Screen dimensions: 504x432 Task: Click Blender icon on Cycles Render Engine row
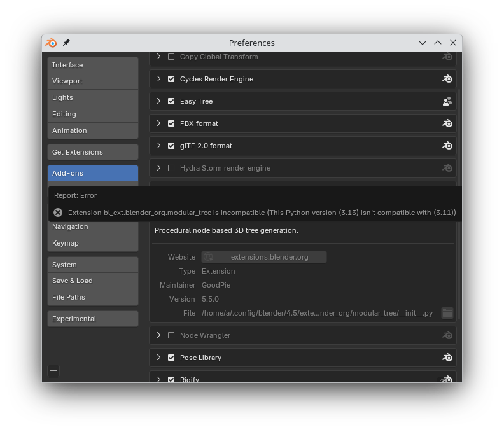[x=447, y=79]
